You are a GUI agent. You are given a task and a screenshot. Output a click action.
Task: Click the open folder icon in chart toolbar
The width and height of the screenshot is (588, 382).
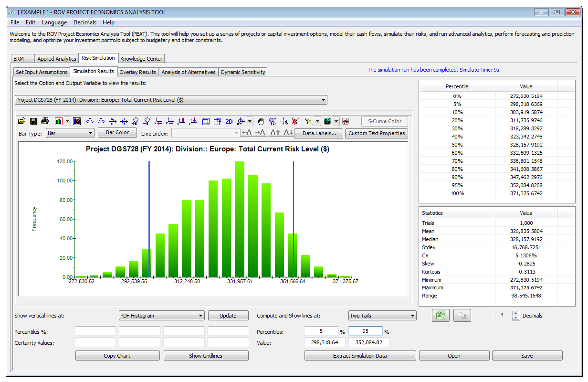coord(22,121)
